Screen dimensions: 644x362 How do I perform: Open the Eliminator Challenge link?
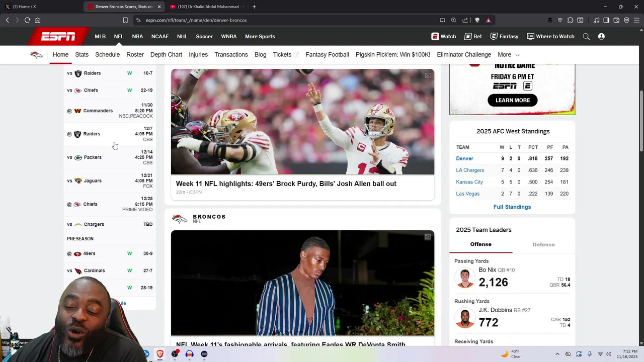click(x=464, y=55)
